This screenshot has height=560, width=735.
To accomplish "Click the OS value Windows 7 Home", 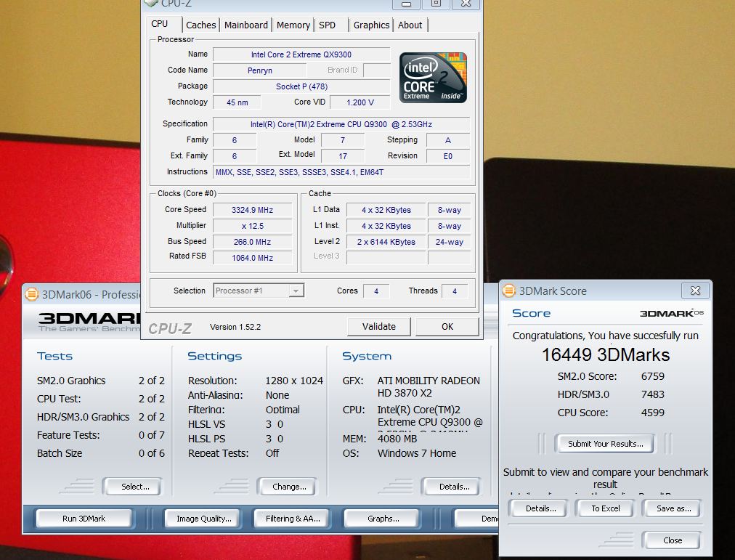I will coord(417,453).
